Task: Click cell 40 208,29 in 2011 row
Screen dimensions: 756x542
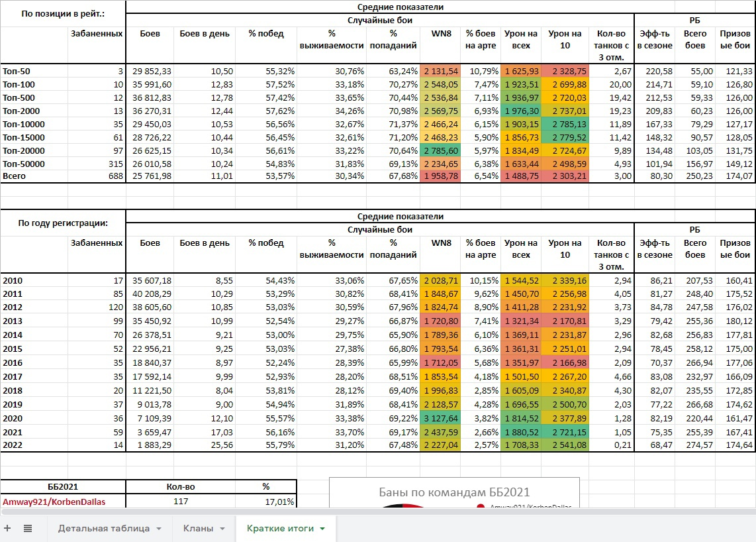Action: tap(150, 294)
